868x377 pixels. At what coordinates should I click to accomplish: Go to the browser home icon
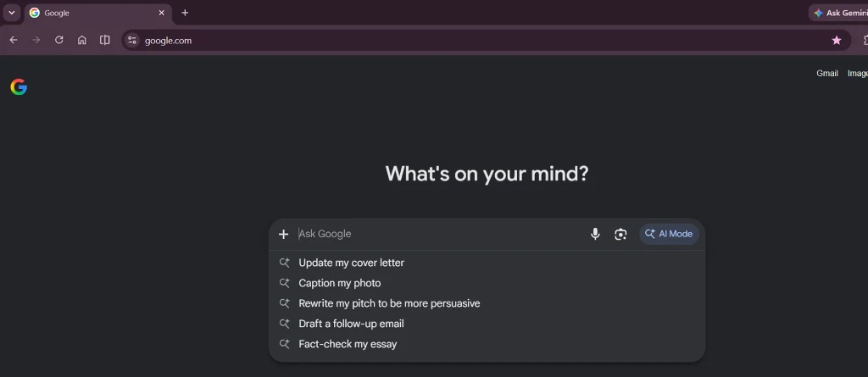(x=82, y=40)
